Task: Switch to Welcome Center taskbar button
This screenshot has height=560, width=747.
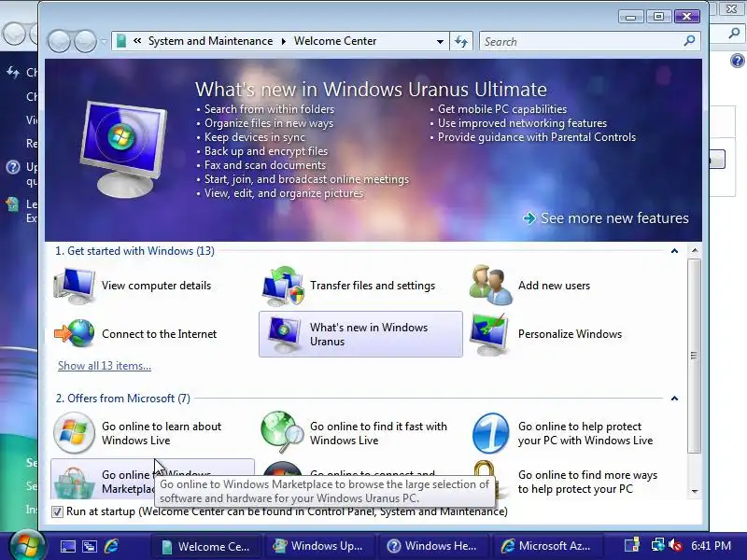Action: [x=206, y=546]
